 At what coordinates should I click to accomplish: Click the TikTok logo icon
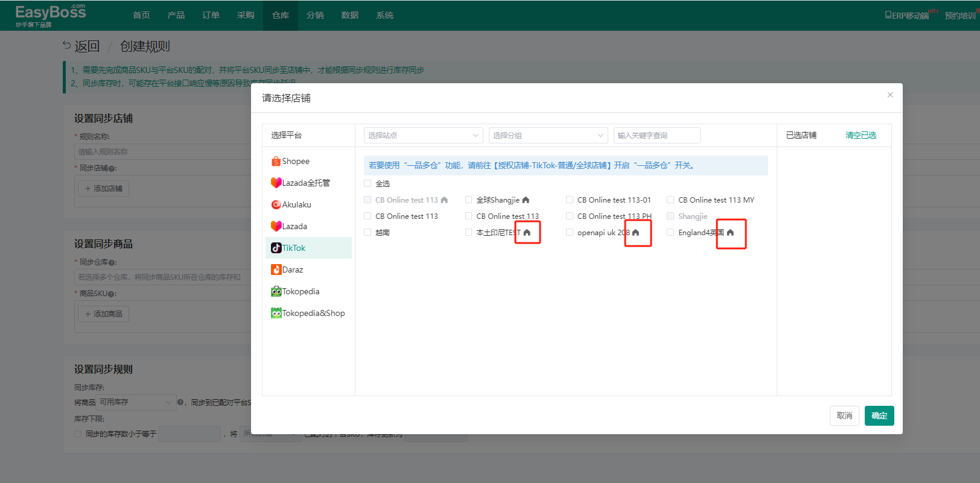tap(276, 248)
